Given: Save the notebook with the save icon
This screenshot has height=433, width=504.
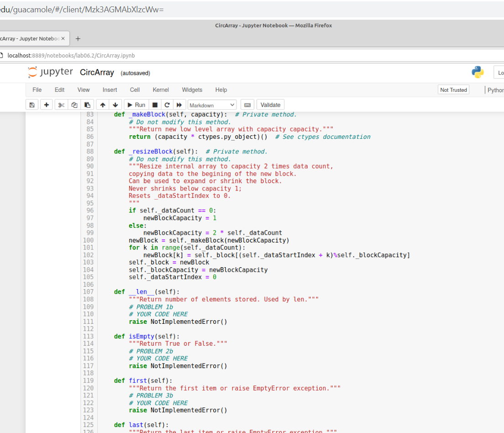Looking at the screenshot, I should pyautogui.click(x=31, y=105).
